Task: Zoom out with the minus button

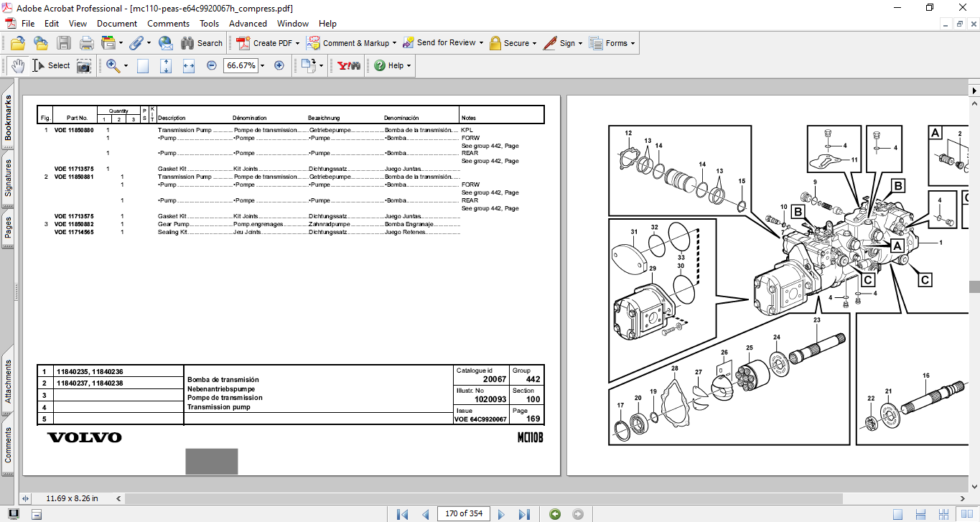Action: (x=212, y=65)
